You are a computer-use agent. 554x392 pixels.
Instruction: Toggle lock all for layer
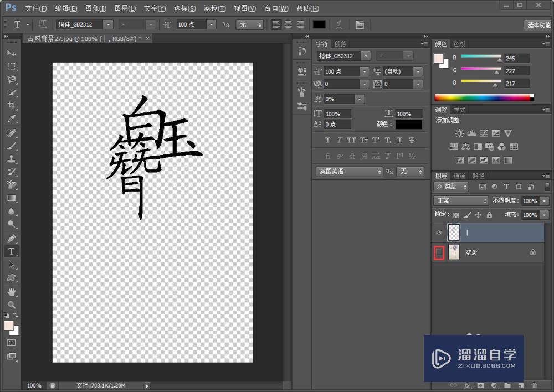point(489,215)
